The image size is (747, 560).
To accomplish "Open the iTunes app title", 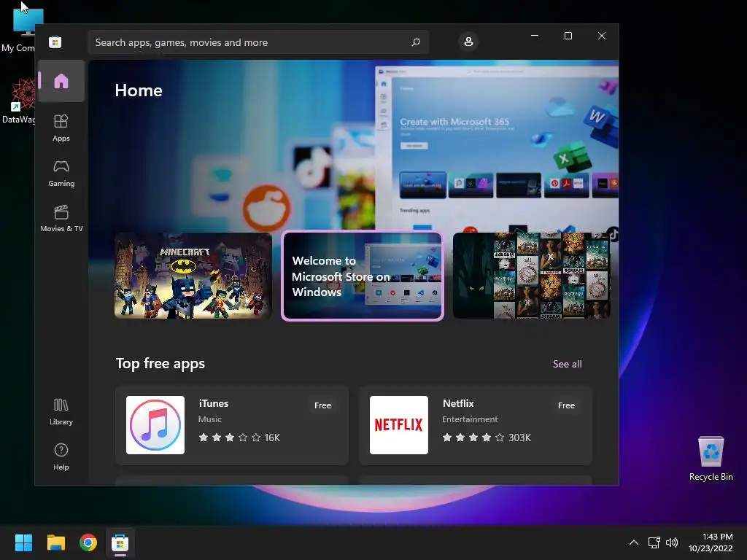I will pyautogui.click(x=214, y=403).
